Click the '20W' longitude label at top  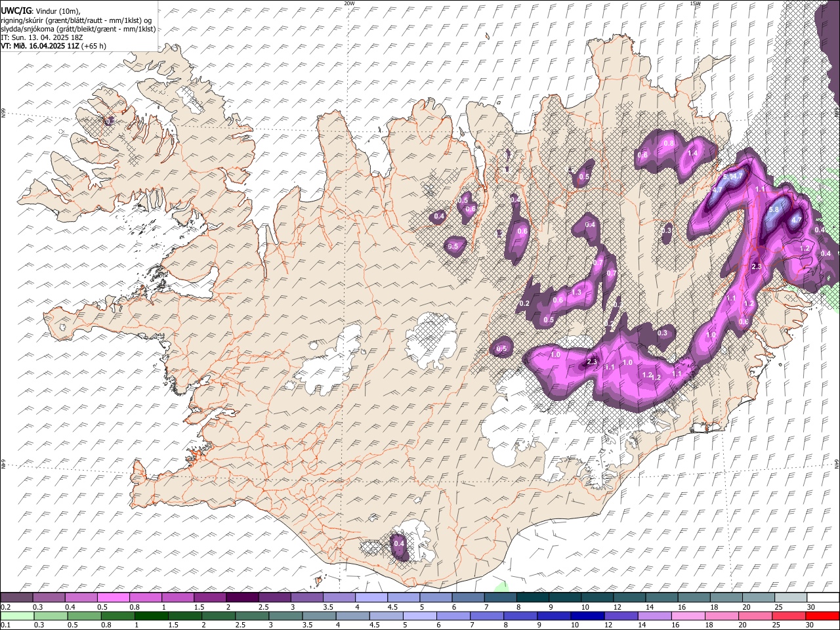pyautogui.click(x=349, y=3)
